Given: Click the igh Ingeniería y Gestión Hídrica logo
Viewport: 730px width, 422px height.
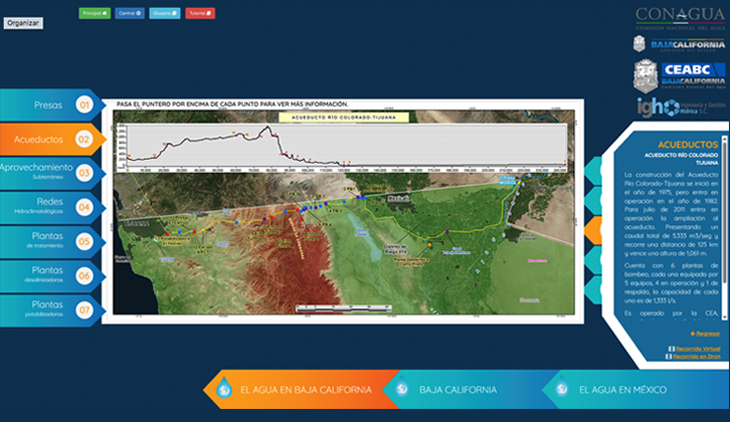Looking at the screenshot, I should (x=681, y=107).
